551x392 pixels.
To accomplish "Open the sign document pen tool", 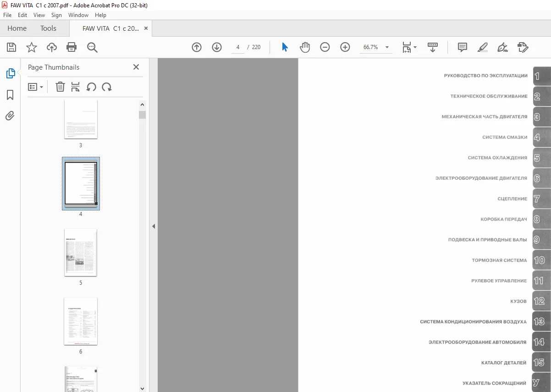I will (x=502, y=47).
